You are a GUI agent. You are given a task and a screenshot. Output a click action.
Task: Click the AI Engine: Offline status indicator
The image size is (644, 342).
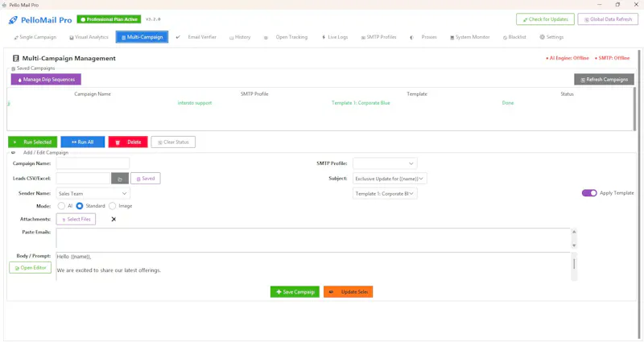(568, 58)
